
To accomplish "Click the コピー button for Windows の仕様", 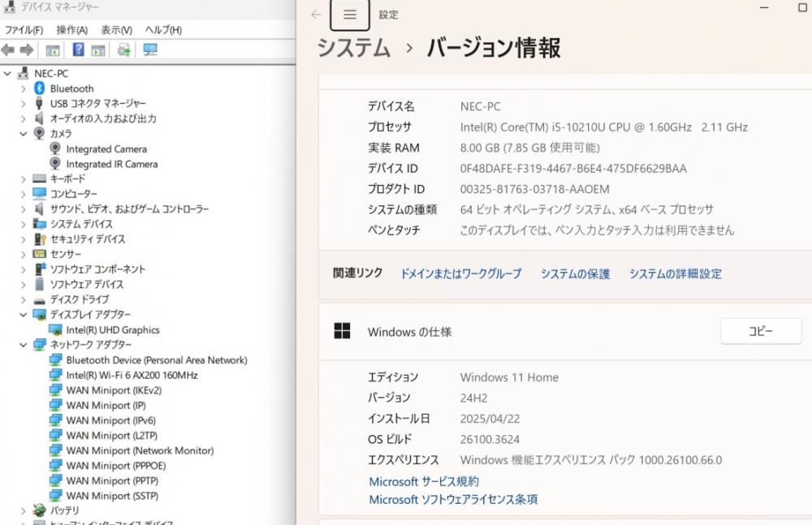I will (761, 331).
